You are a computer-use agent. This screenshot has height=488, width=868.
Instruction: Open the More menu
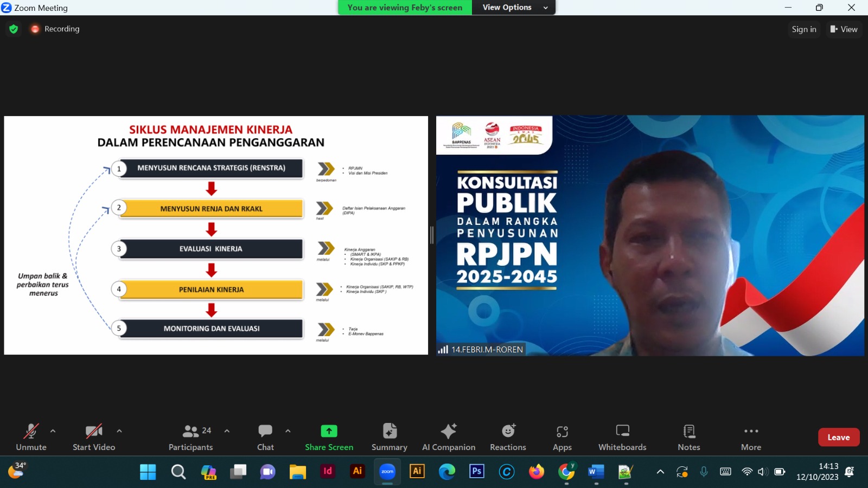[751, 437]
